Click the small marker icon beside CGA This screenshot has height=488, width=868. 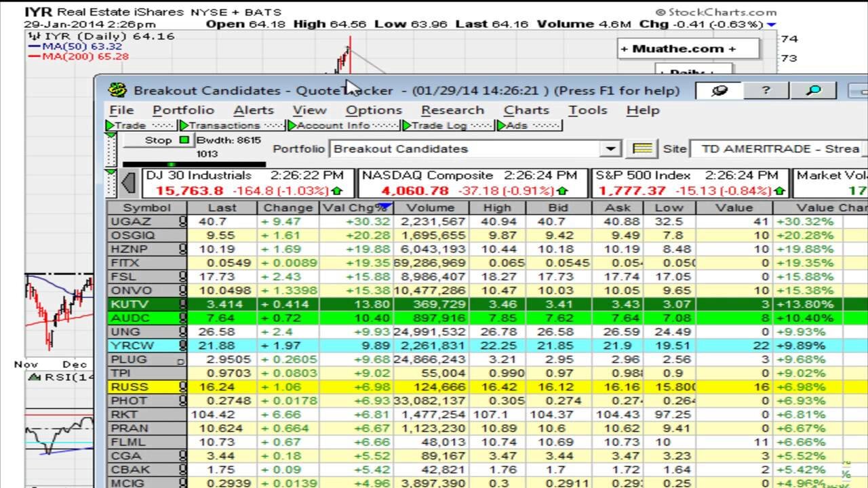click(182, 455)
